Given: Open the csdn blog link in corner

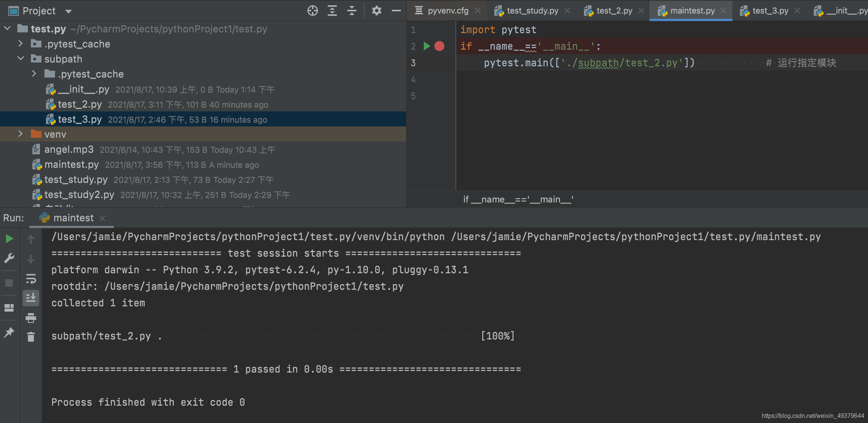Looking at the screenshot, I should [813, 415].
